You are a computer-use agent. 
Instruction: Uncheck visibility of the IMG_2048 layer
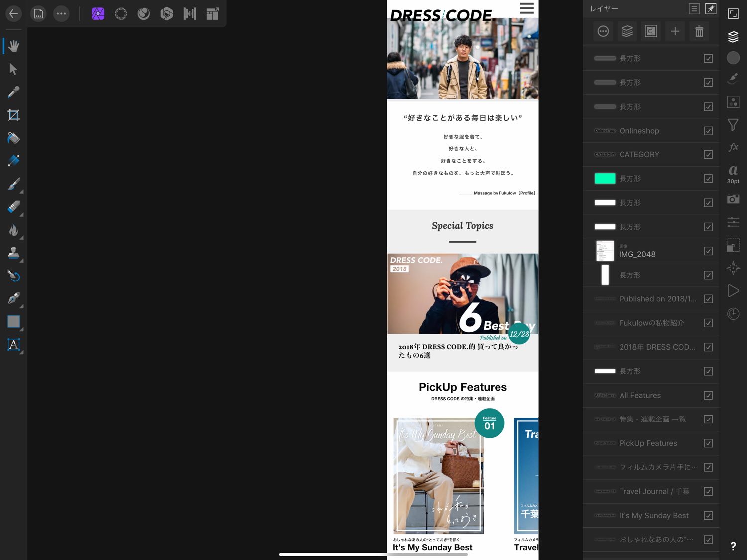[708, 251]
